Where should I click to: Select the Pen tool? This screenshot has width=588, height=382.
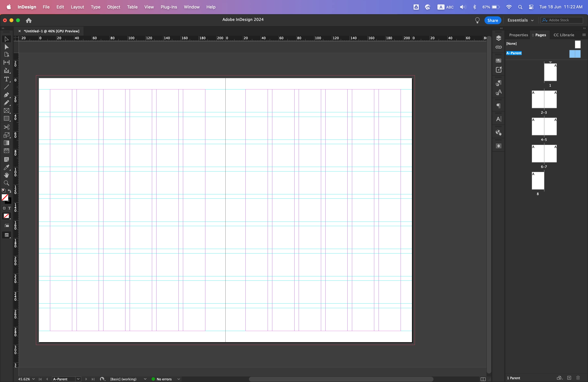point(6,95)
